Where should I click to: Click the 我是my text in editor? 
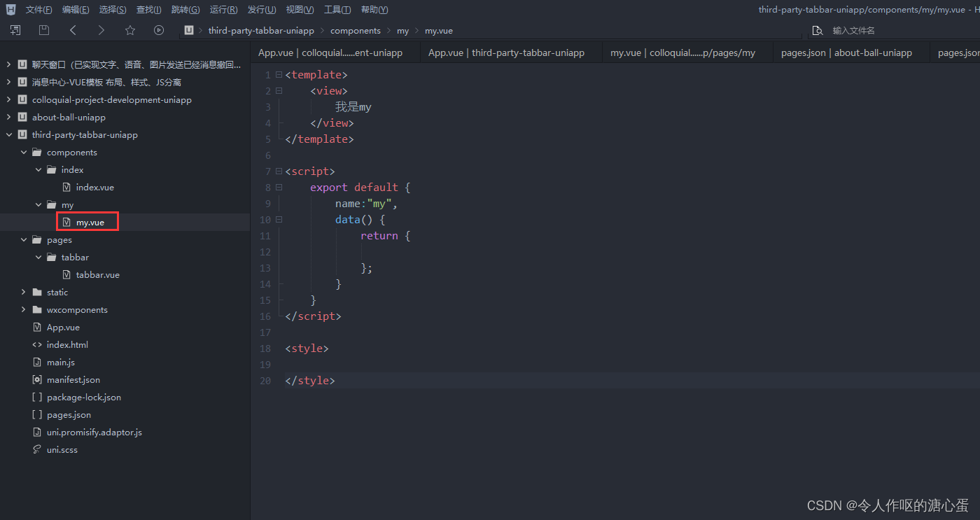(x=353, y=107)
